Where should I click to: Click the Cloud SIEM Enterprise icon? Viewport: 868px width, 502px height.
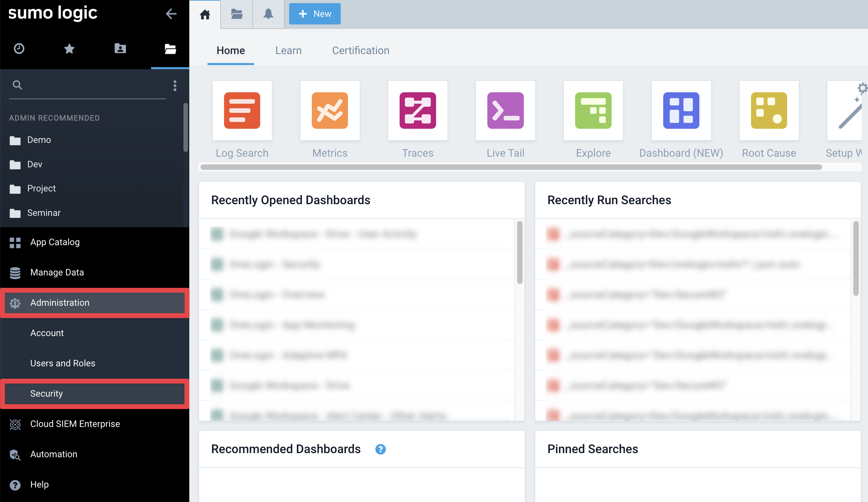(15, 425)
